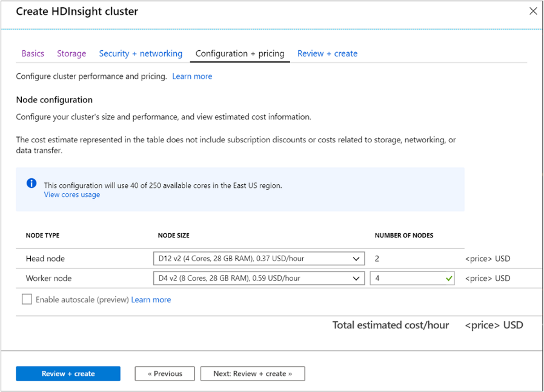Click the Worker node number of nodes field
Viewport: 544px width, 392px height.
pyautogui.click(x=412, y=278)
